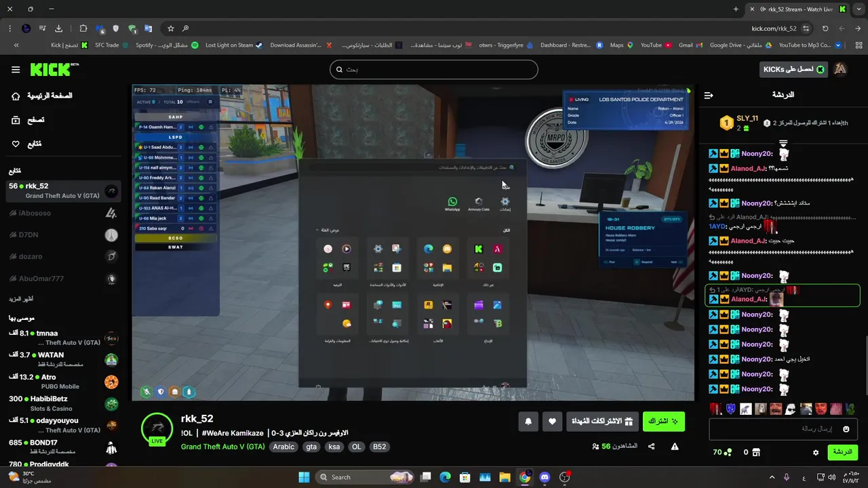The height and width of the screenshot is (488, 868).
Task: Open the new tab plus button
Action: (x=736, y=9)
